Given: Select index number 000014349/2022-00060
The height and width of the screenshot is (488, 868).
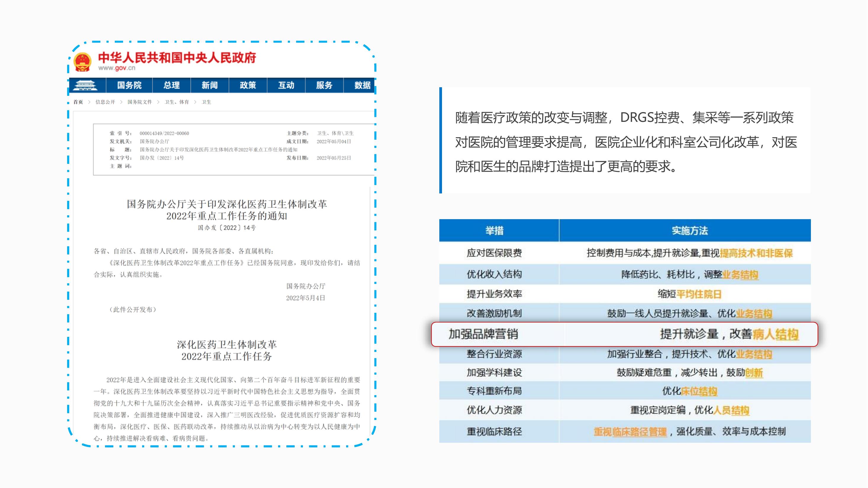Looking at the screenshot, I should click(x=164, y=133).
